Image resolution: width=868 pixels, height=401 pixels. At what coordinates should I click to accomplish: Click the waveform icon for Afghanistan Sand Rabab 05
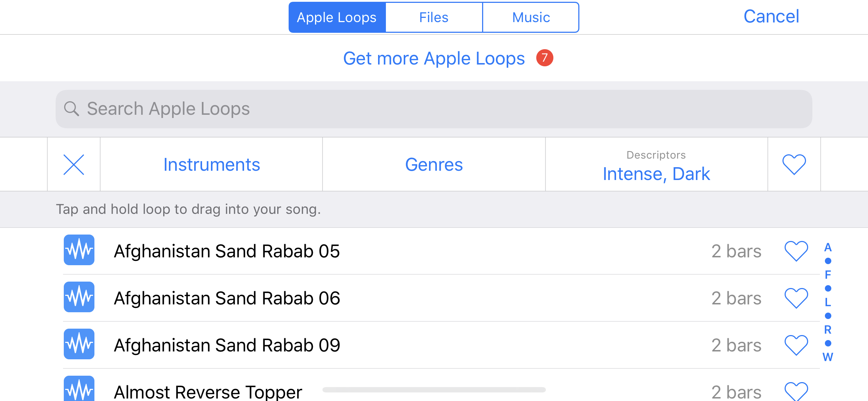[79, 250]
